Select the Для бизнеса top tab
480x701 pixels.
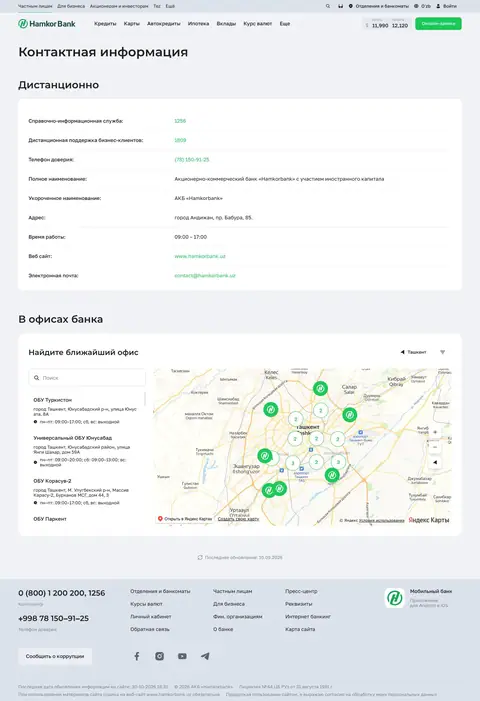coord(71,6)
